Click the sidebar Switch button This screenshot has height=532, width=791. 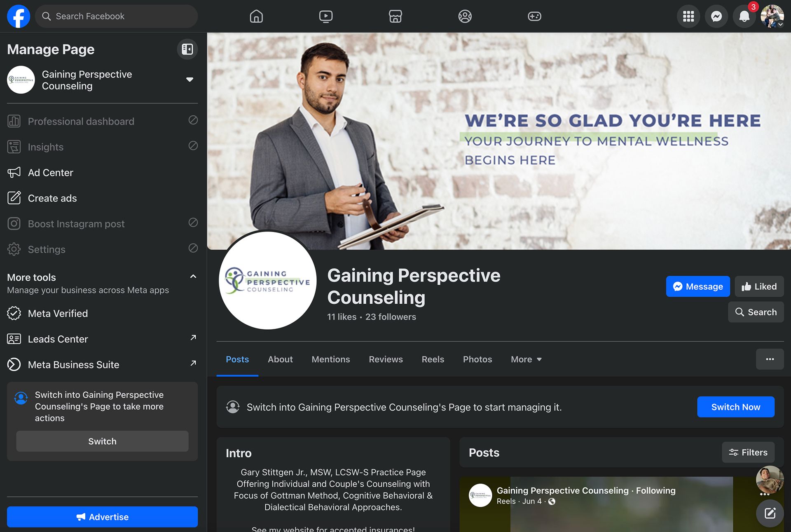102,441
